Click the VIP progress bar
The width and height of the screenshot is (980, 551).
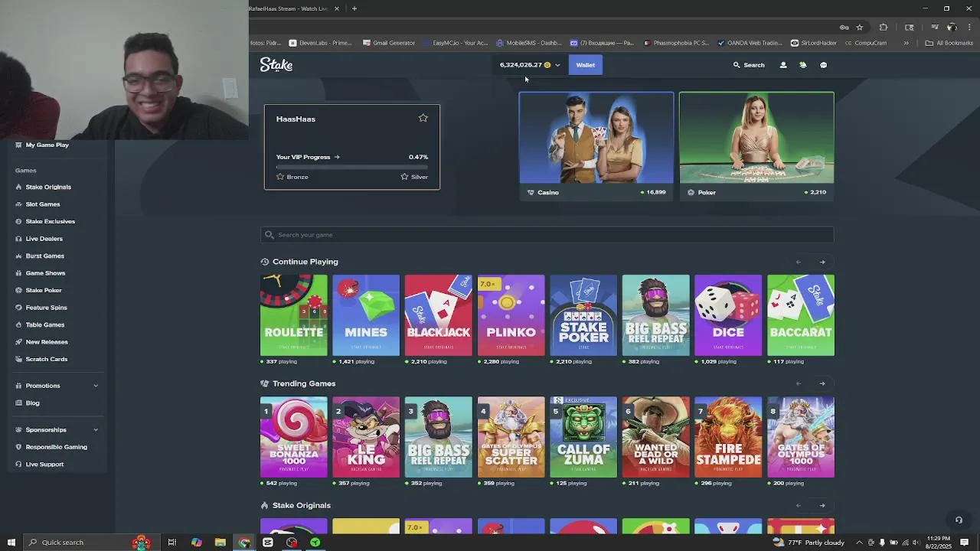click(x=352, y=166)
